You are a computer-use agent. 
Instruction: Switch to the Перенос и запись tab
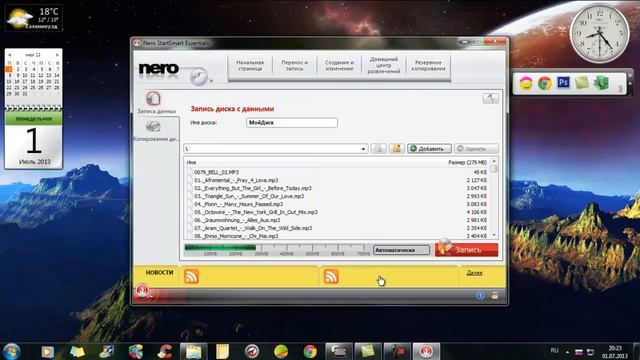coord(294,66)
